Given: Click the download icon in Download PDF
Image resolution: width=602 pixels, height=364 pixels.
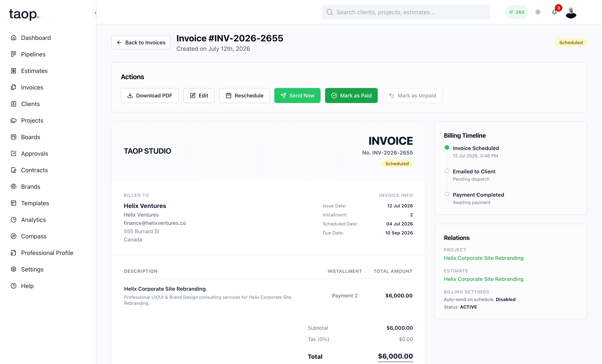Looking at the screenshot, I should coord(130,96).
